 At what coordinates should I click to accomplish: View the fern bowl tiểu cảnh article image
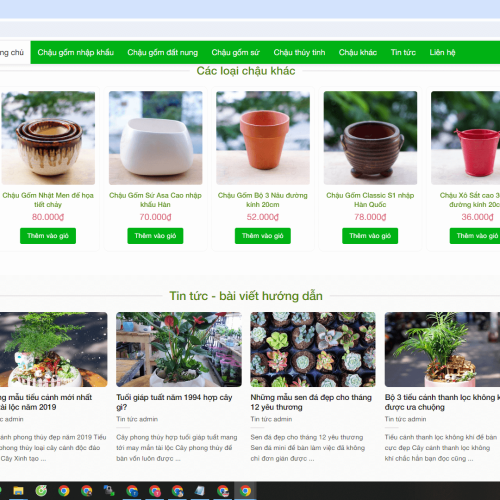pyautogui.click(x=54, y=349)
